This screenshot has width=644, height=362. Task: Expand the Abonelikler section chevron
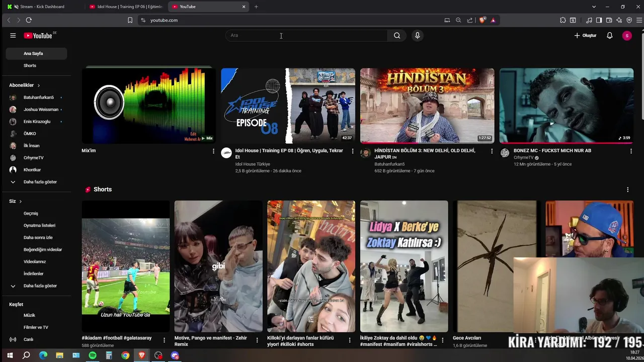(x=38, y=85)
